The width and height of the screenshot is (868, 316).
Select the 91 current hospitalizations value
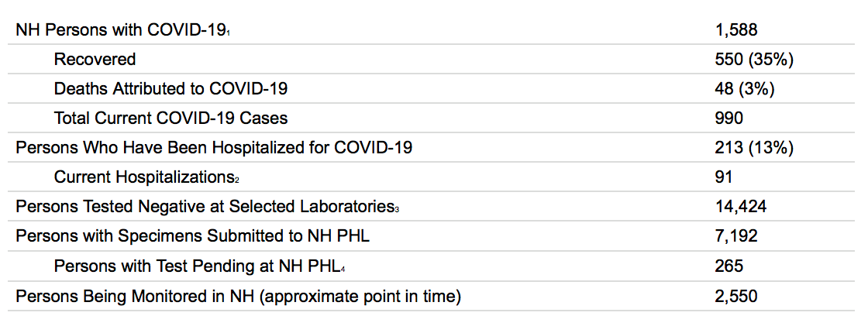(x=724, y=177)
